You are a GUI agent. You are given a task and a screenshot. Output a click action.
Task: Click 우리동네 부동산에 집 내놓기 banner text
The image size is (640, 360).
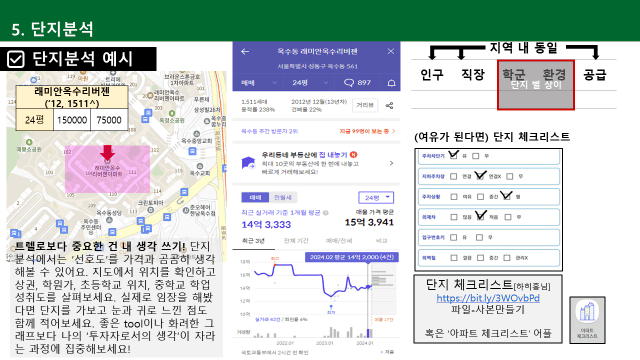[x=304, y=155]
